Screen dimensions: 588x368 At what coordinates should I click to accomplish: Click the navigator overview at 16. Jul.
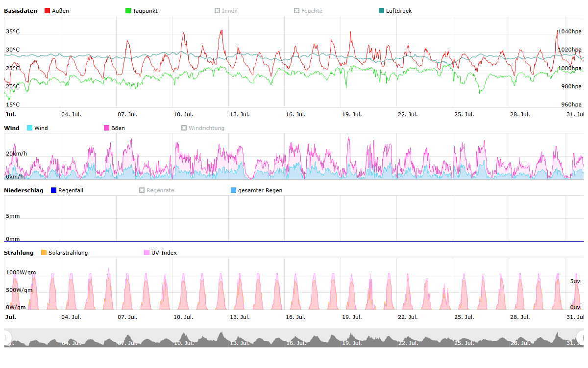296,339
